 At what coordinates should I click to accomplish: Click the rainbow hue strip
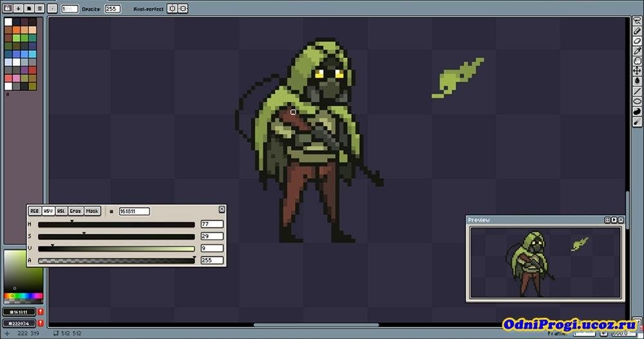(x=23, y=295)
